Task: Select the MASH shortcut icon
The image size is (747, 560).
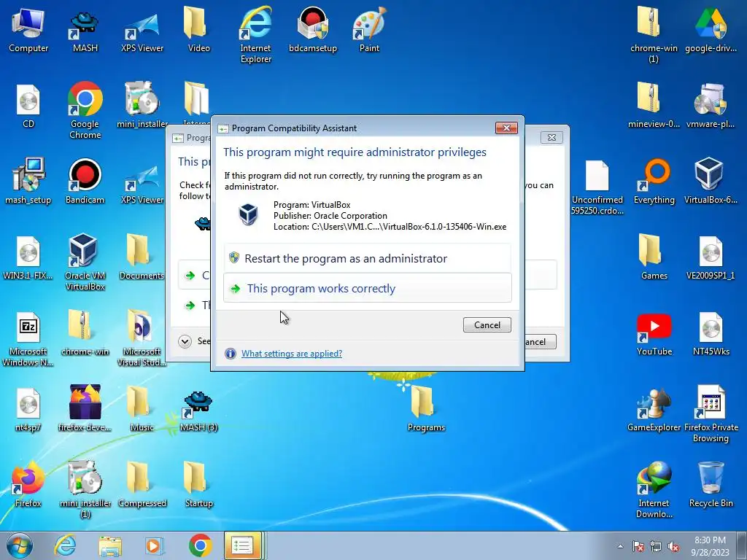Action: pos(85,32)
